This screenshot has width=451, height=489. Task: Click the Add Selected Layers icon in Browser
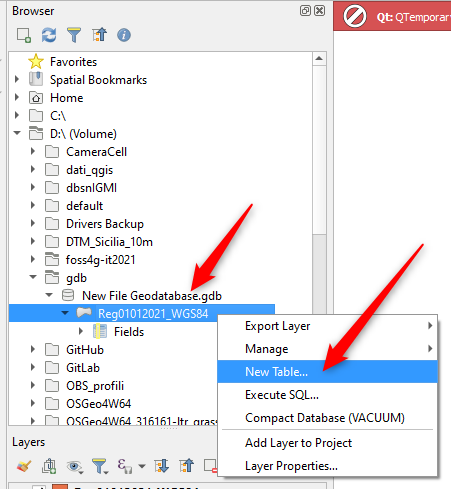(x=24, y=35)
